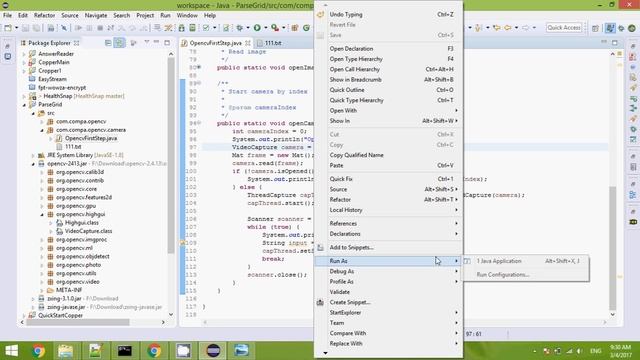Open the Team submenu entry
640x360 pixels.
click(x=389, y=323)
